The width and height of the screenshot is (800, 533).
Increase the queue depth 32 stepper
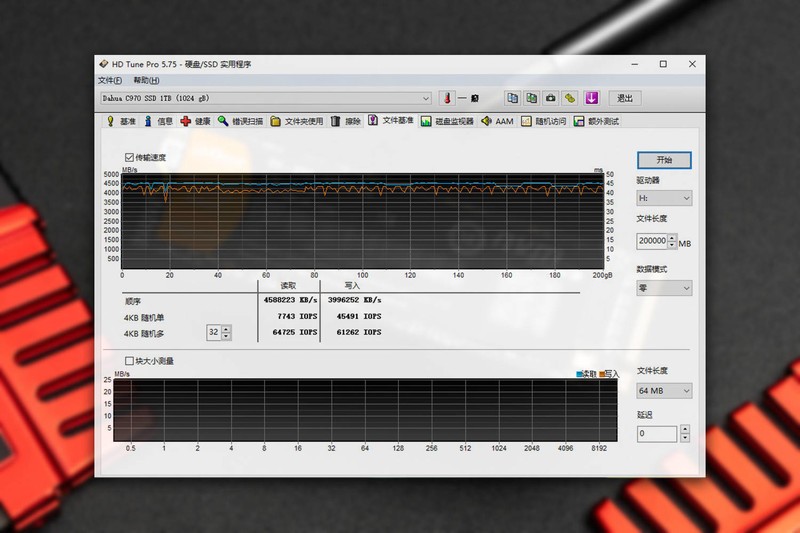pyautogui.click(x=226, y=329)
